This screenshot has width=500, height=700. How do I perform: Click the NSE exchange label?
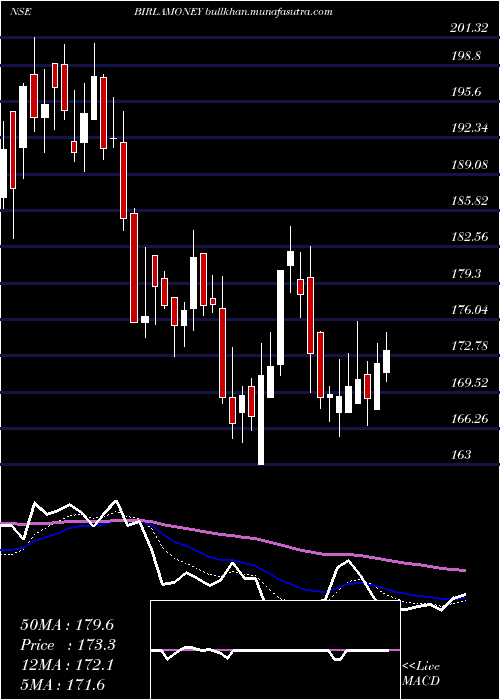[x=20, y=12]
